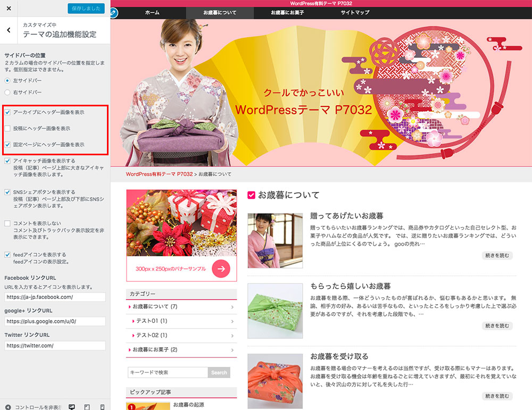Screen dimensions: 532x410
Task: Click the header text クールでかっこいい
Action: coord(304,93)
